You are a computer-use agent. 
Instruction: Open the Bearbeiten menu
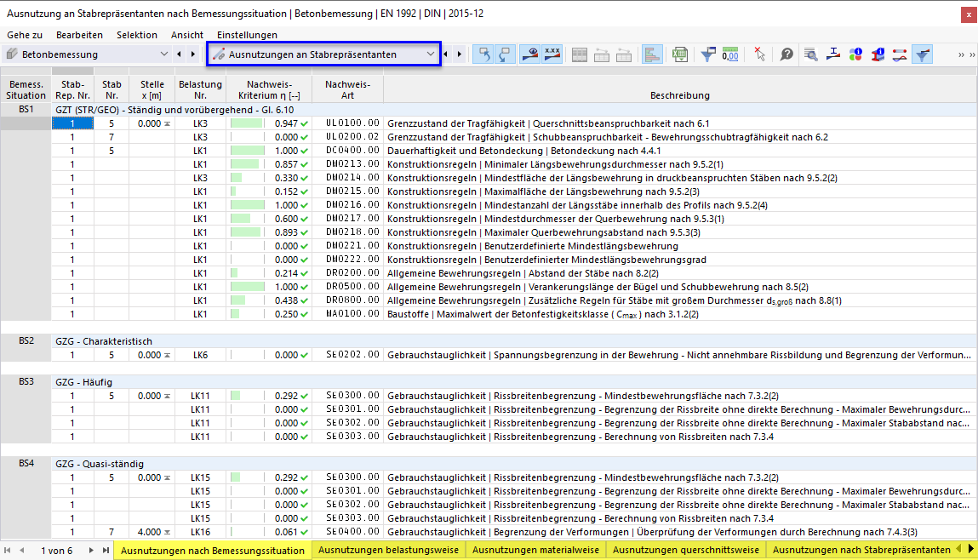pyautogui.click(x=79, y=35)
